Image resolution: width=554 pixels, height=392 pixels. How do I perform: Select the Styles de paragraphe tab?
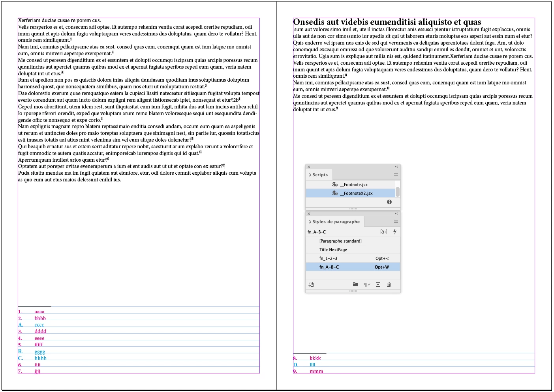[x=335, y=222]
